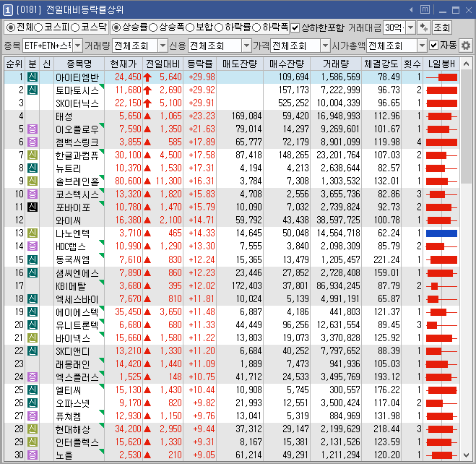Screen dimensions: 476x464
Task: Select the 유니트론텍 stock name
Action: [77, 325]
